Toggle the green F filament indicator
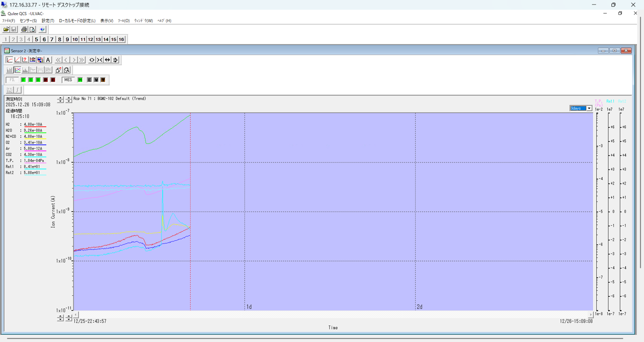Screen dimensions: 644x342 point(23,80)
